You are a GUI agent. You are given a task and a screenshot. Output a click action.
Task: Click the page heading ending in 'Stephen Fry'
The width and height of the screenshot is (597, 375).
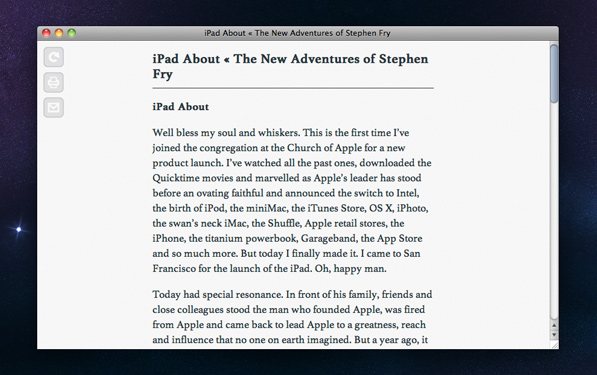point(291,66)
